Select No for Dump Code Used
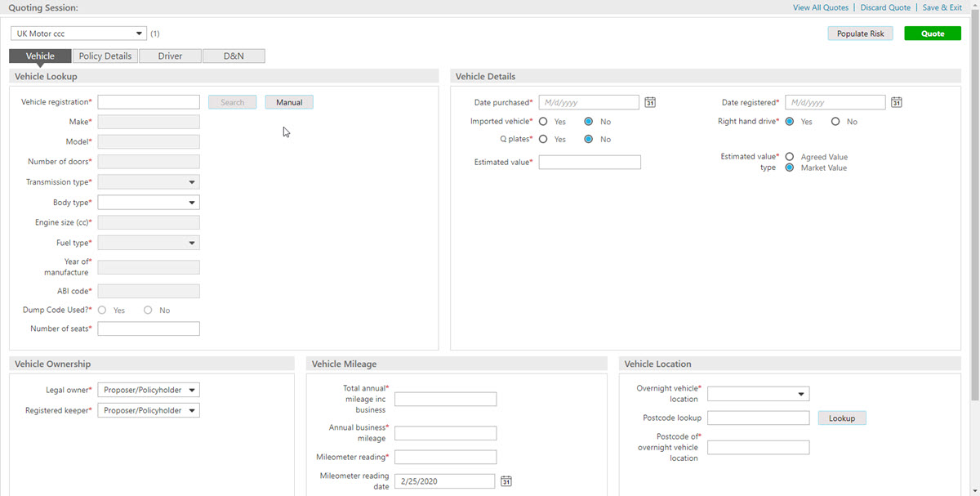This screenshot has height=496, width=980. point(148,311)
